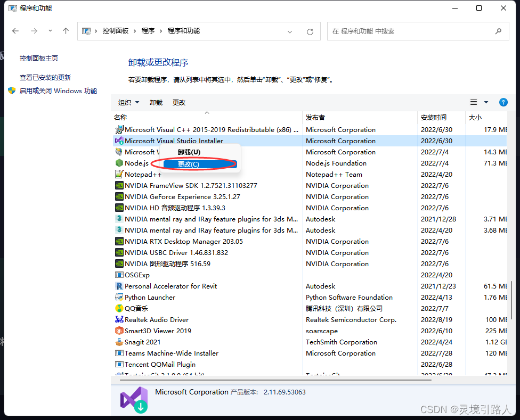Click Teams Machine-Wide Installer icon
The image size is (520, 420).
(119, 353)
